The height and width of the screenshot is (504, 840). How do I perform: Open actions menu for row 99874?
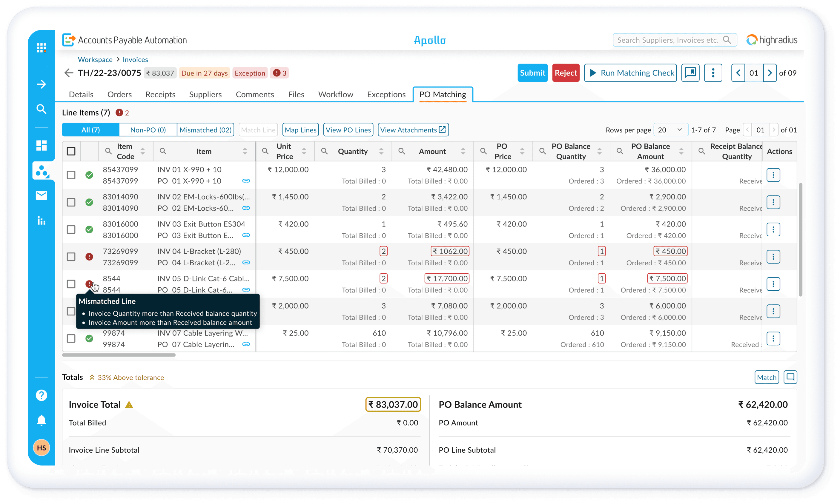pyautogui.click(x=773, y=339)
